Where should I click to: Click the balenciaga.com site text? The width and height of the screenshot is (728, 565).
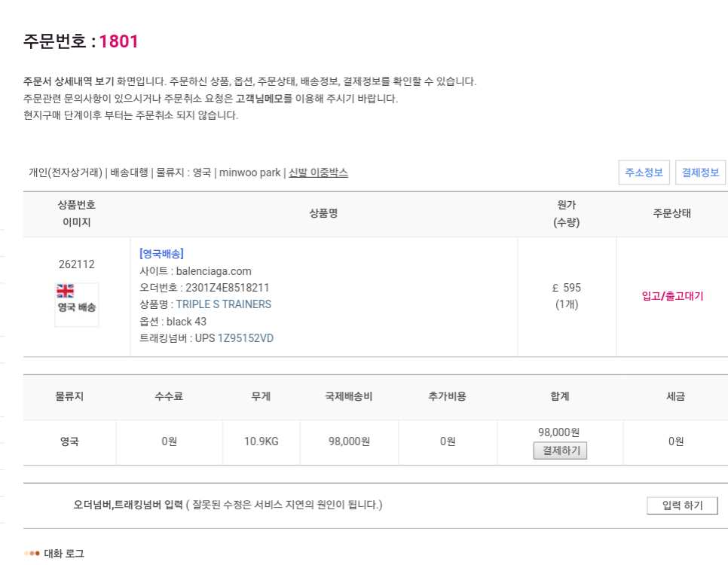(x=213, y=271)
